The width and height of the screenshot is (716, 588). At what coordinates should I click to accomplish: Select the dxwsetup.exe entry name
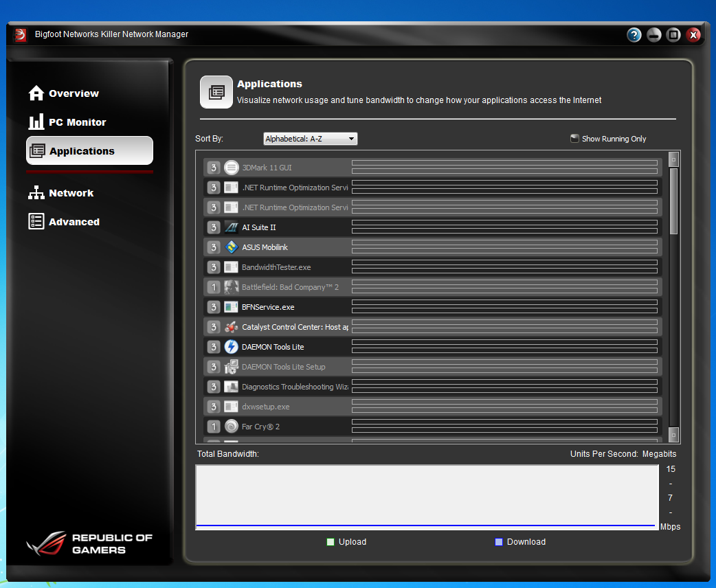[266, 406]
